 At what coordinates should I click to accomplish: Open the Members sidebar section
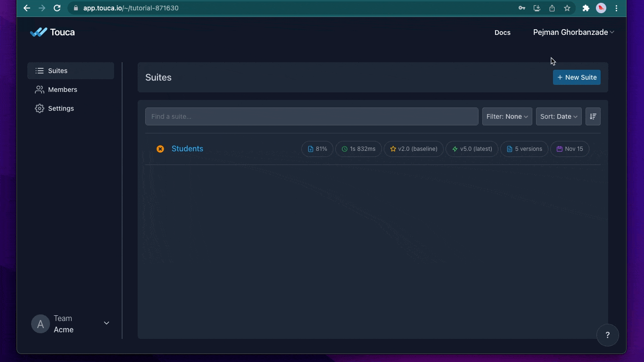71,90
